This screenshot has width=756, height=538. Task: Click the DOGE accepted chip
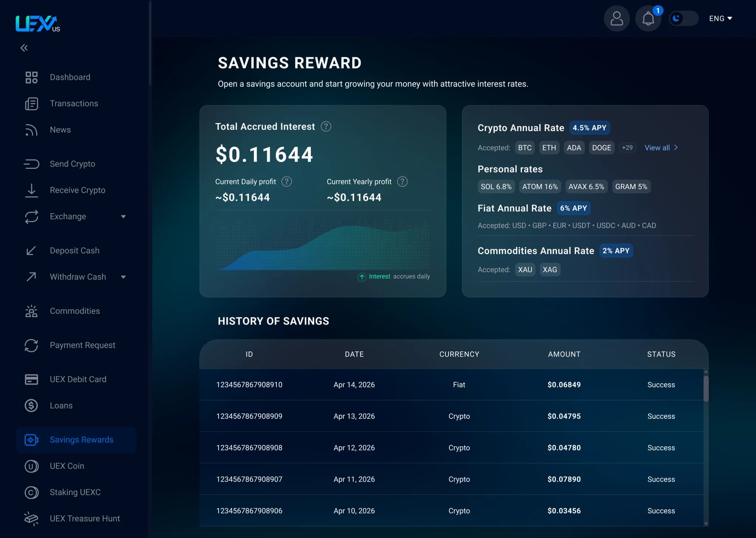[x=601, y=148]
